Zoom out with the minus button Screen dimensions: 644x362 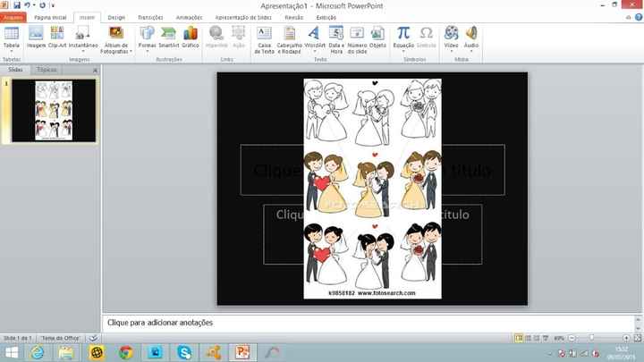(x=572, y=338)
